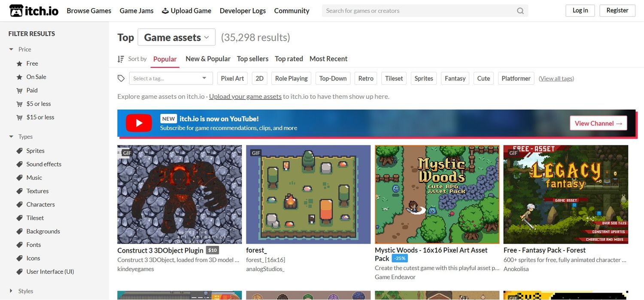The image size is (644, 300).
Task: Click the Register button
Action: [617, 10]
